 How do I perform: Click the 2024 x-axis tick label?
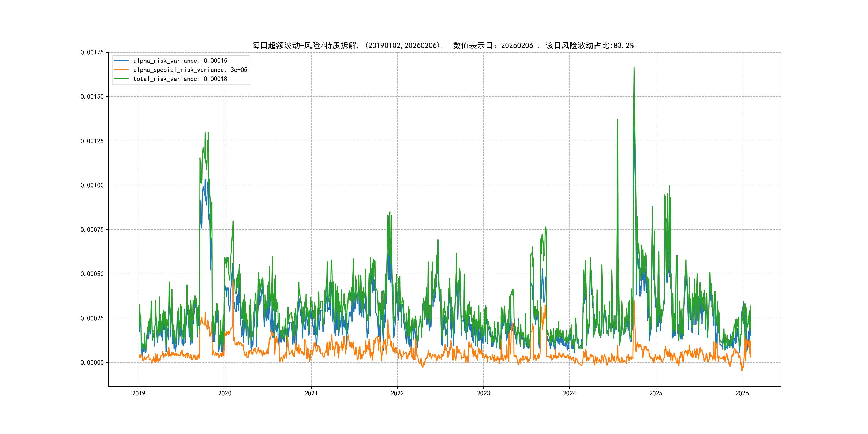coord(570,393)
